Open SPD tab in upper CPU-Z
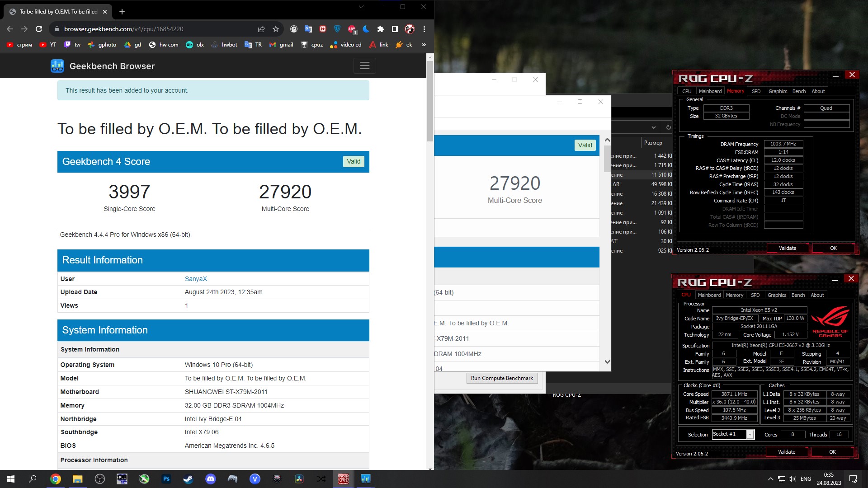The height and width of the screenshot is (488, 868). click(x=756, y=91)
